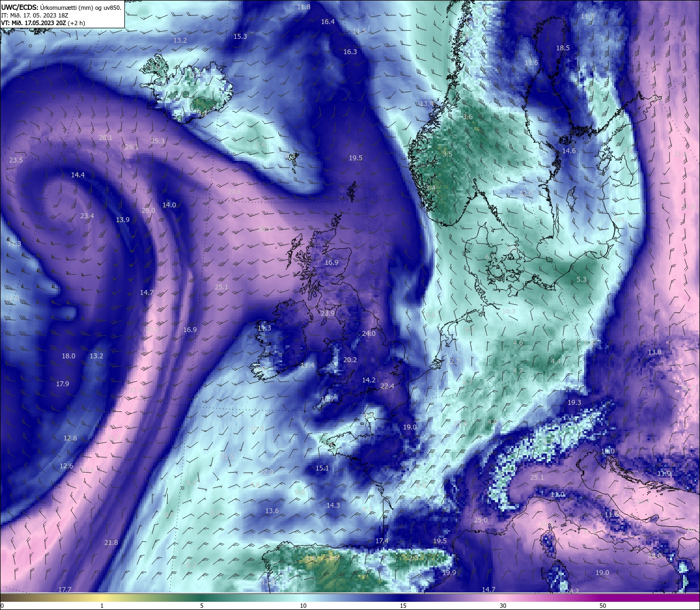This screenshot has width=700, height=610.
Task: Click the colorbar label '30'
Action: pyautogui.click(x=503, y=606)
